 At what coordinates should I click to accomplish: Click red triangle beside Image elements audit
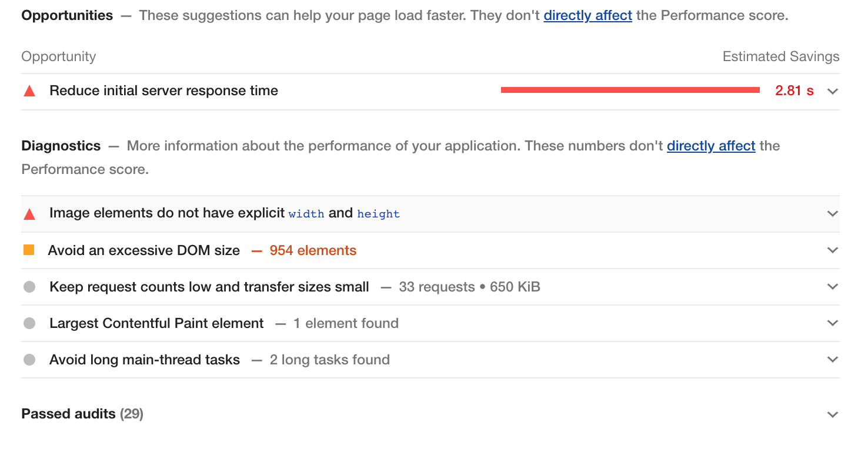[29, 214]
